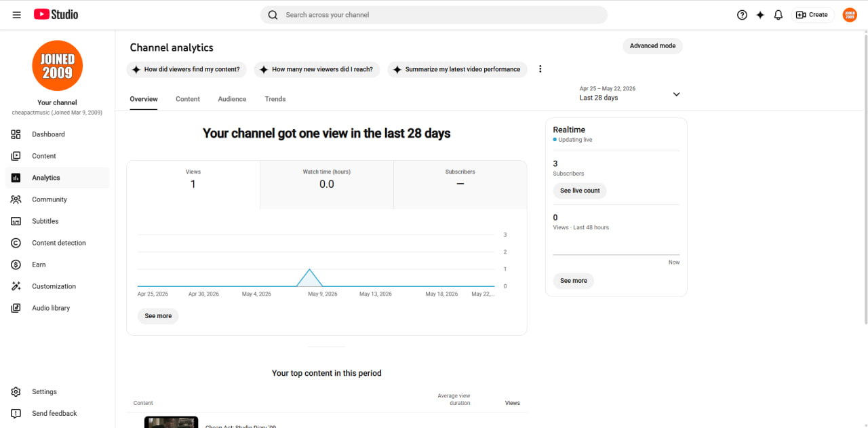
Task: Click the large JOINED 2009 channel avatar
Action: click(58, 66)
